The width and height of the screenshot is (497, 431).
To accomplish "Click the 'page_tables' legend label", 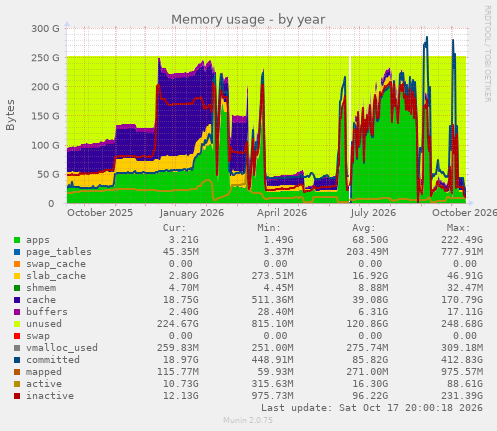I will 59,252.
